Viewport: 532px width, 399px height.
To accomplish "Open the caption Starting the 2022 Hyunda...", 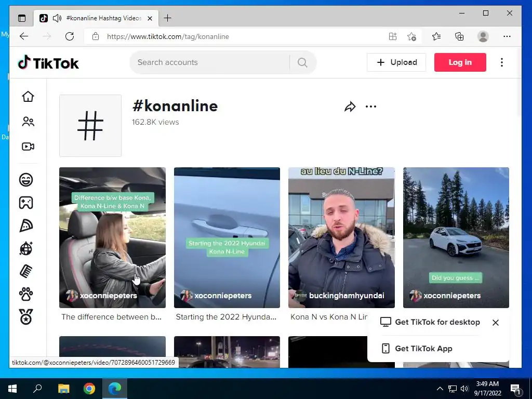I will pyautogui.click(x=226, y=317).
